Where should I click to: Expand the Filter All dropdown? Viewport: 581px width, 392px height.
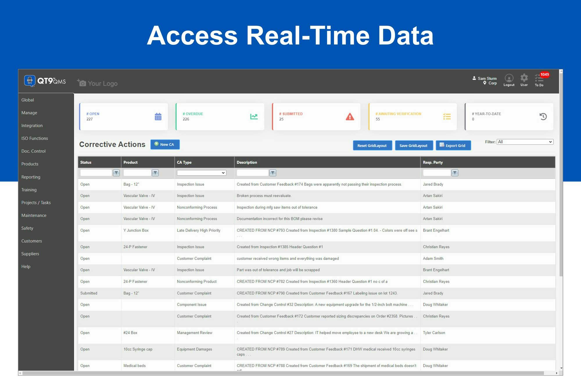point(525,142)
